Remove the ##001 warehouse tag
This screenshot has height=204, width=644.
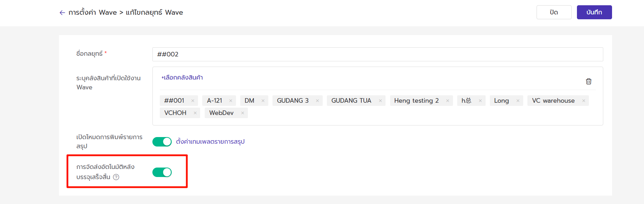(x=193, y=101)
